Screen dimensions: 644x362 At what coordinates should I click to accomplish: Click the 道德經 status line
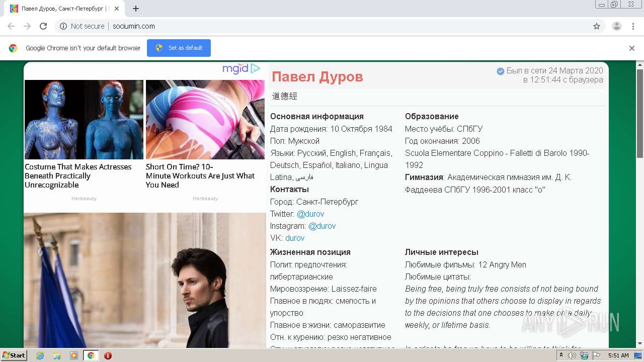point(285,96)
